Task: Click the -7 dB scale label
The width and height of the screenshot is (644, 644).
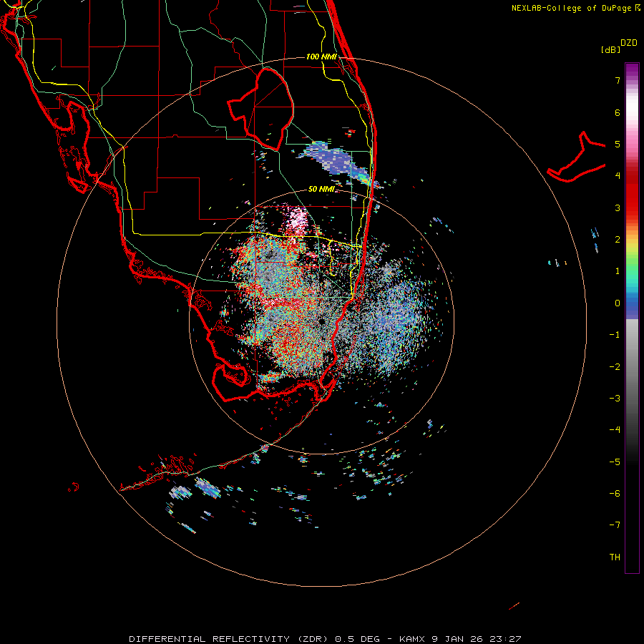Action: tap(615, 525)
